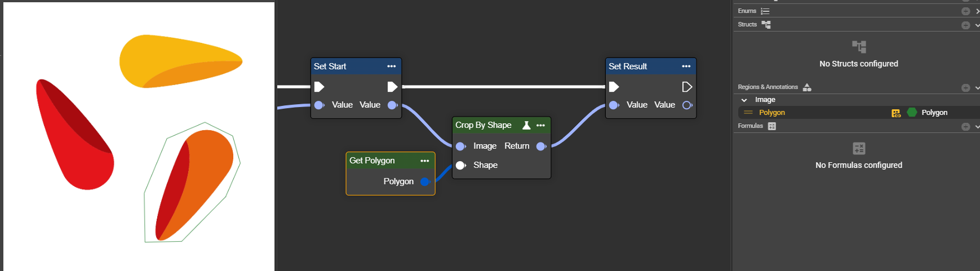980x271 pixels.
Task: Click the Polygon output port on Get Polygon
Action: coord(425,181)
